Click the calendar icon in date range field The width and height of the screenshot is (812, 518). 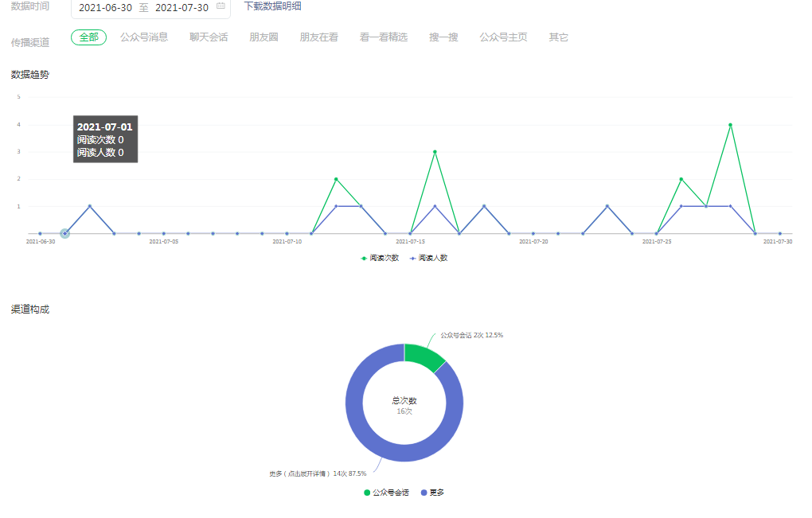pyautogui.click(x=221, y=7)
